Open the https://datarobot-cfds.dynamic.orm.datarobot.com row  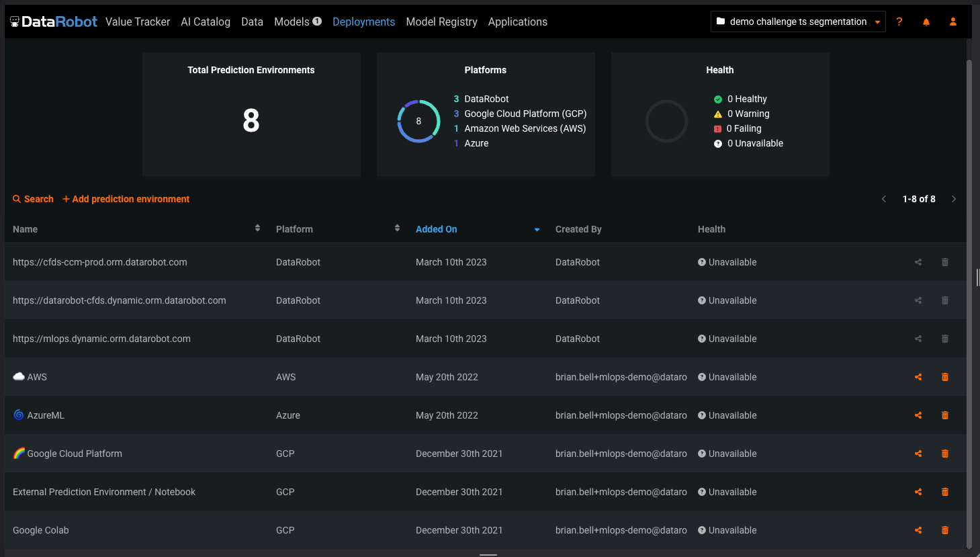[485, 300]
